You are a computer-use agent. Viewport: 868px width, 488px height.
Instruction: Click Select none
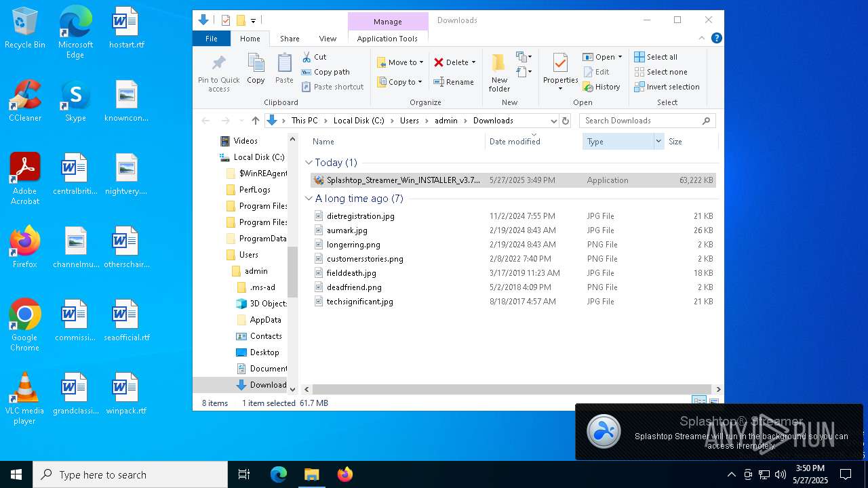660,72
